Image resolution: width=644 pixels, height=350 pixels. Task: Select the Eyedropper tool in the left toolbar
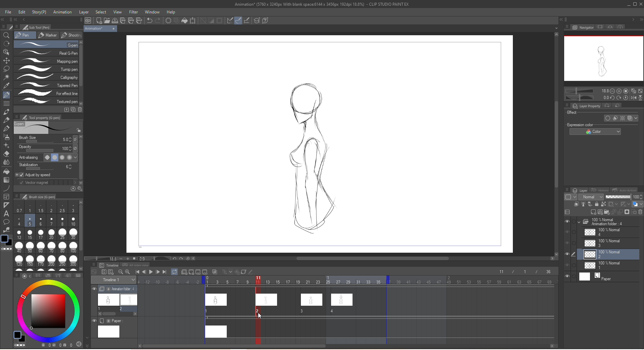click(x=7, y=85)
